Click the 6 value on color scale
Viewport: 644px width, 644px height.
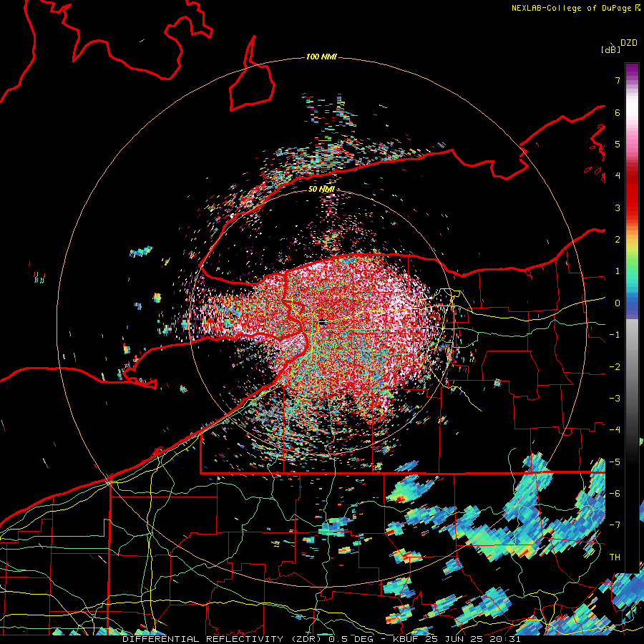[x=618, y=112]
